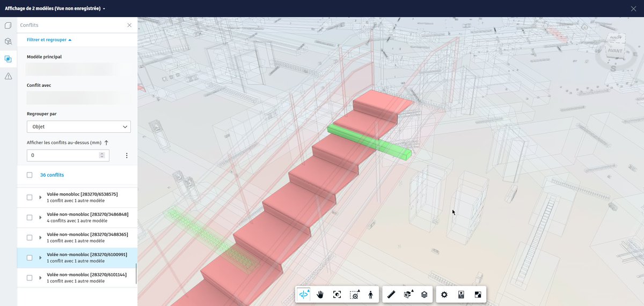Image resolution: width=644 pixels, height=306 pixels.
Task: Click the S compass direction
Action: pyautogui.click(x=613, y=68)
